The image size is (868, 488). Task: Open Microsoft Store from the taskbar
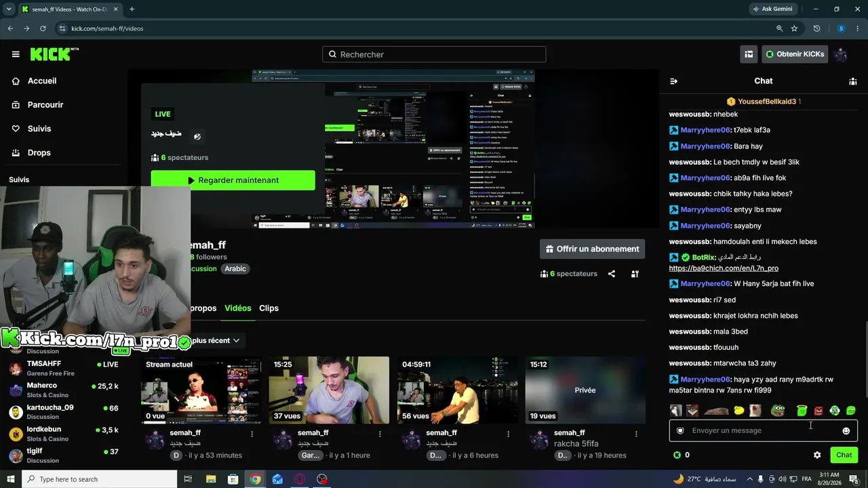click(233, 479)
